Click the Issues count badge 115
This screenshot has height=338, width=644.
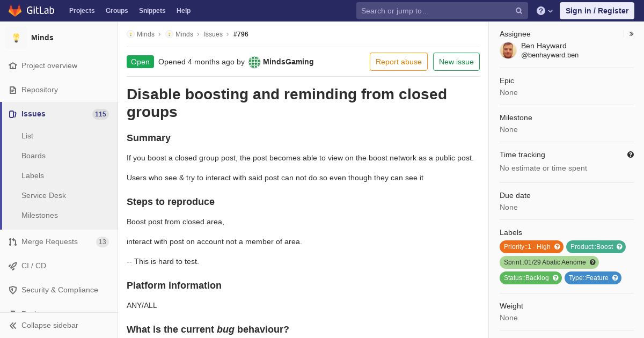point(100,114)
